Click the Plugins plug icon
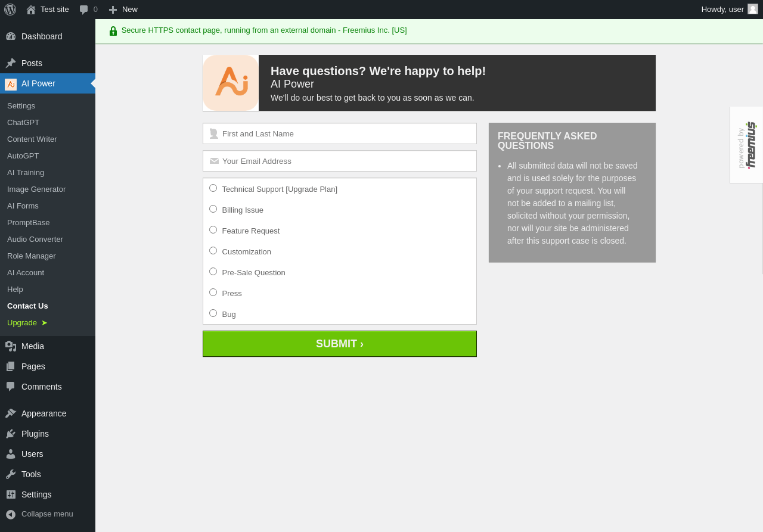This screenshot has width=763, height=532. point(11,434)
